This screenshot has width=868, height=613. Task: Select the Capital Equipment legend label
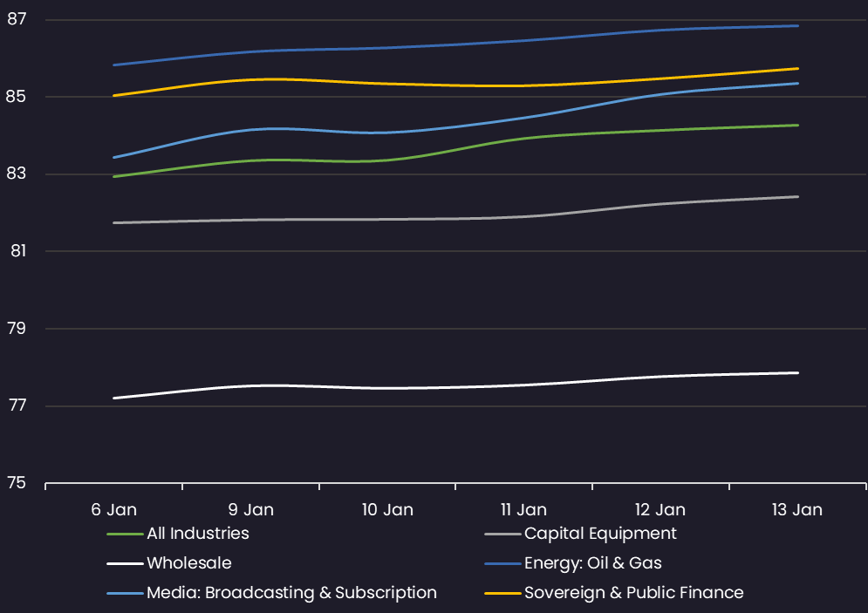pos(600,533)
